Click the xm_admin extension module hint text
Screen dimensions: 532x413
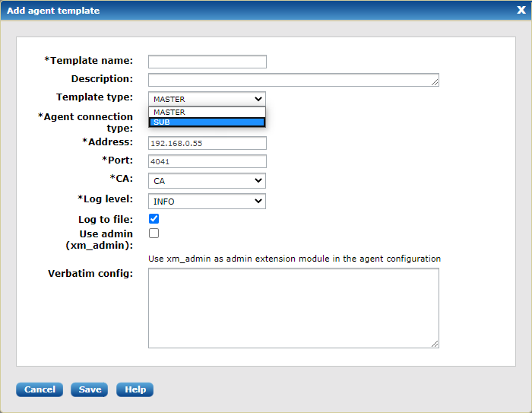294,259
